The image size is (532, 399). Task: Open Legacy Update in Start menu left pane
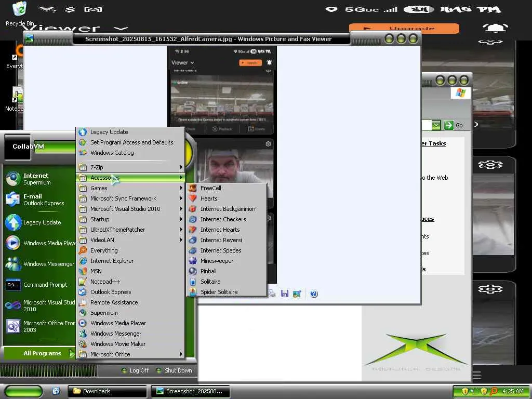40,222
